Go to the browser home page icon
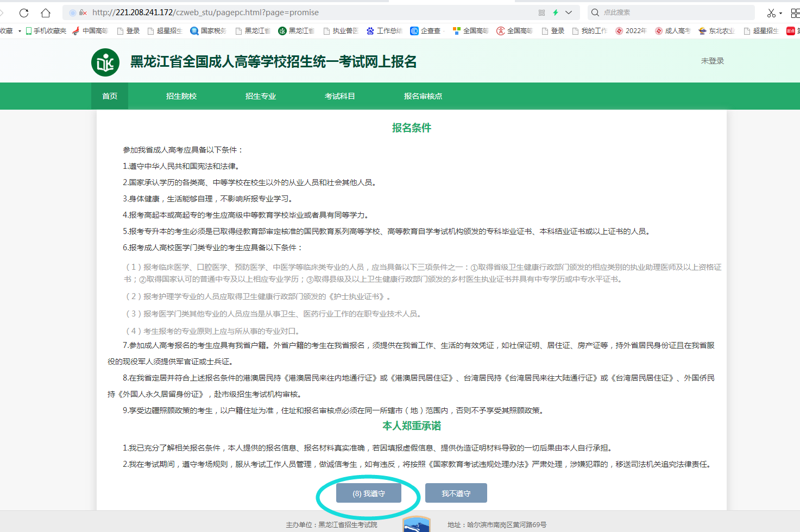The width and height of the screenshot is (800, 532). pyautogui.click(x=46, y=12)
